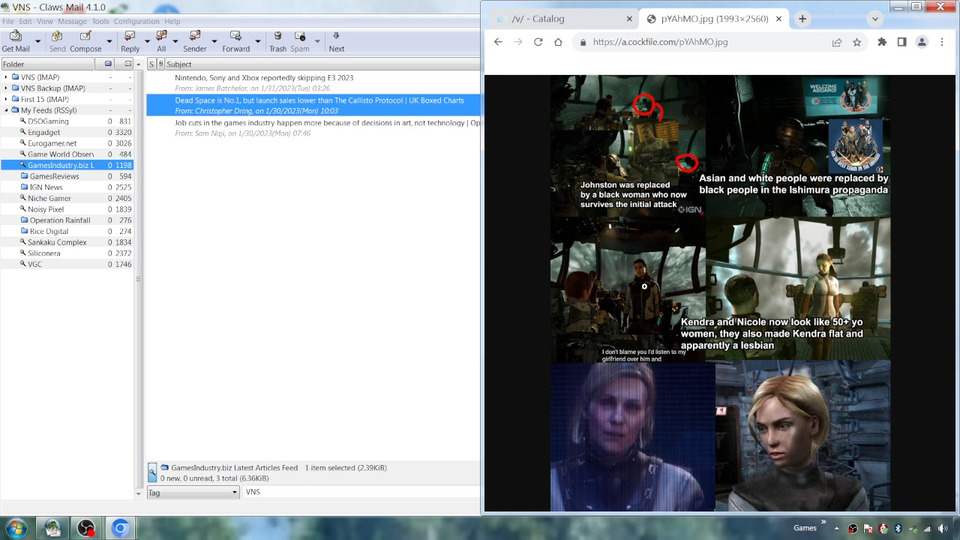Click the reply to Sender icon

click(x=195, y=41)
